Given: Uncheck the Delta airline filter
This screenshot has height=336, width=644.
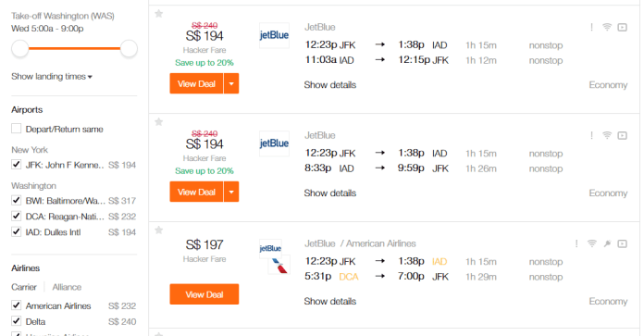Looking at the screenshot, I should pos(16,321).
